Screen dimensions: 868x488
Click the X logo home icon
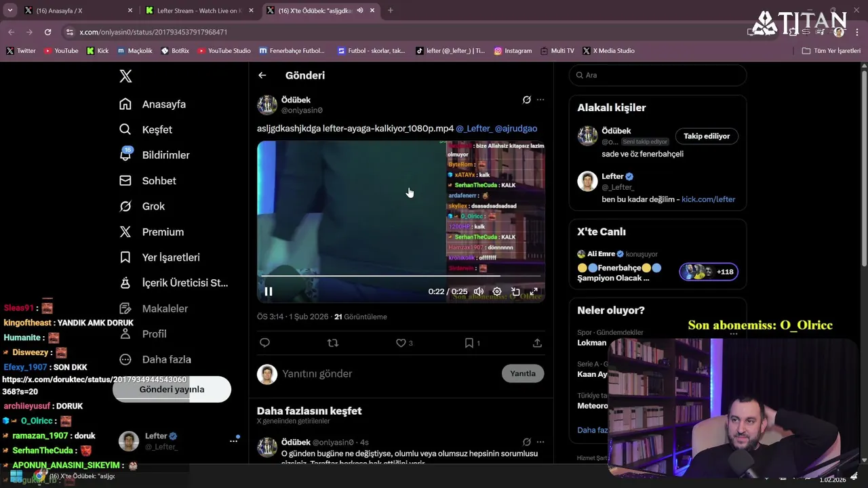pyautogui.click(x=125, y=76)
